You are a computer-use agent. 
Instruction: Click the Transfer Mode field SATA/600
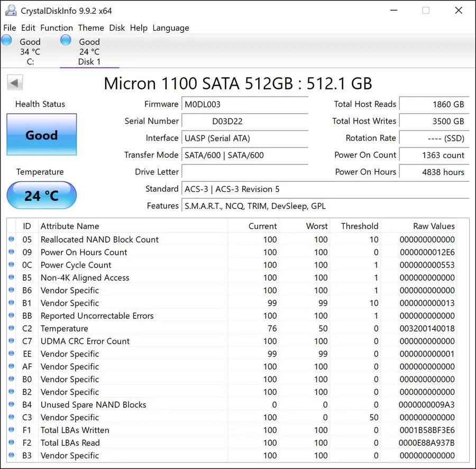point(245,155)
